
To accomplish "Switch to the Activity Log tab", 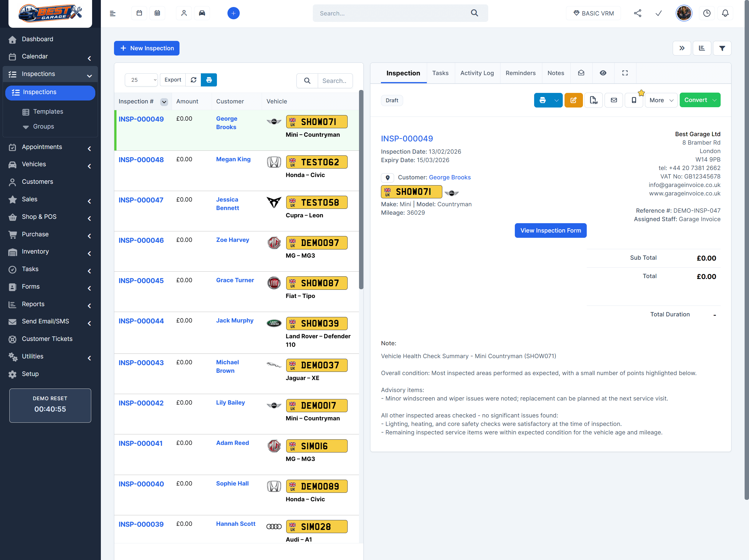I will [477, 73].
